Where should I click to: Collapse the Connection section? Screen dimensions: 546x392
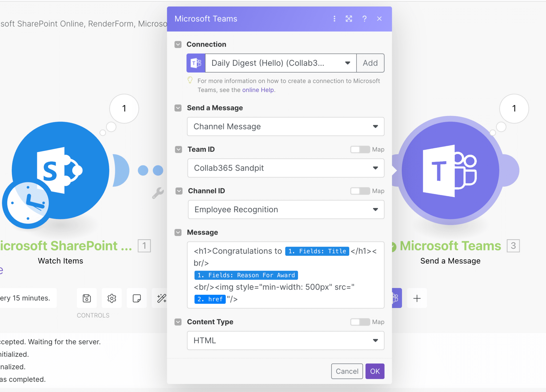click(x=178, y=44)
